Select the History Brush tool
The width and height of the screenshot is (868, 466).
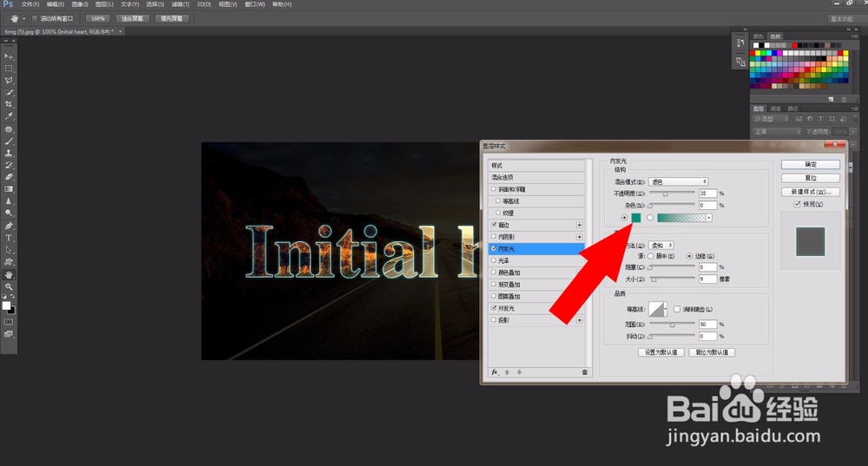point(9,166)
